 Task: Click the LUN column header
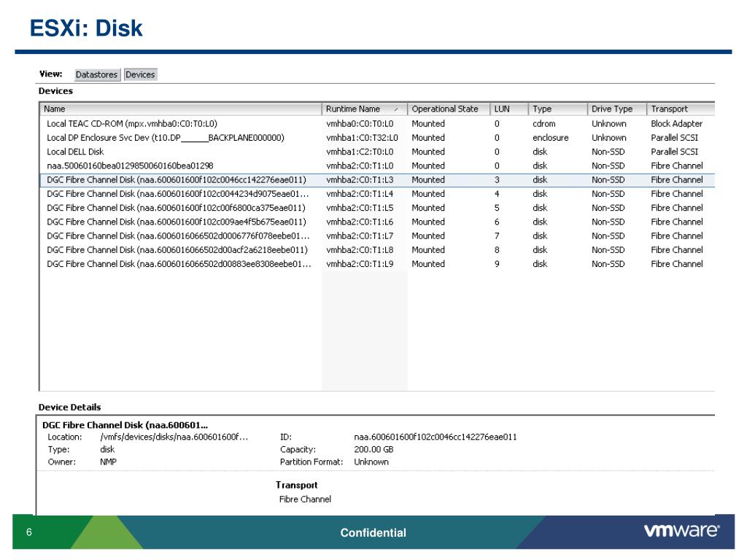click(508, 109)
